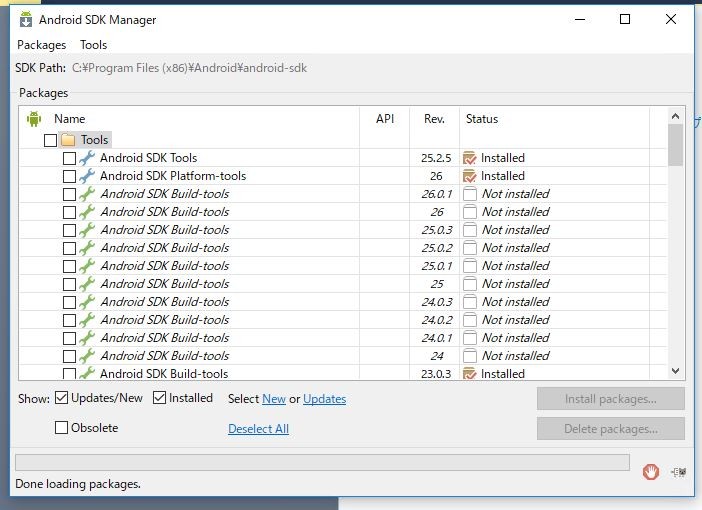Click the wrench icon of Build-tools 26.0.1
This screenshot has height=510, width=702.
point(87,194)
